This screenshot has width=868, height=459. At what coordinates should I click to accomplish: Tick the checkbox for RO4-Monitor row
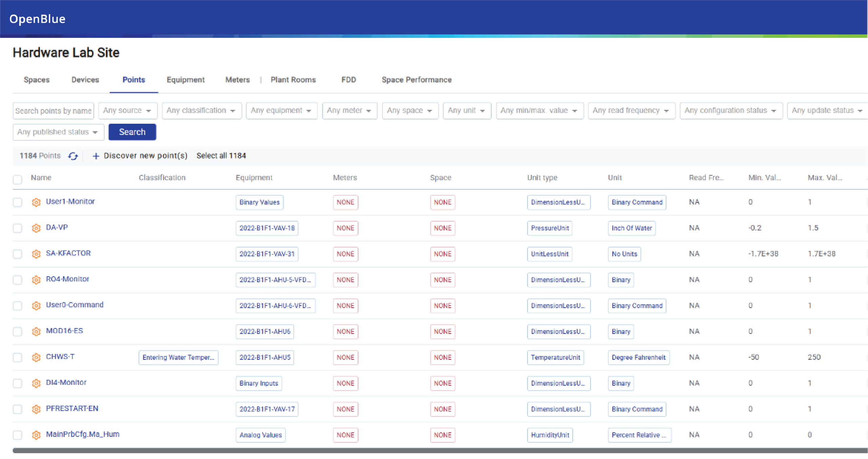pos(18,280)
